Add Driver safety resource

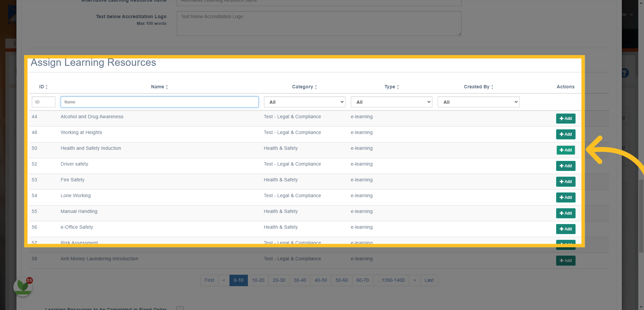[566, 166]
